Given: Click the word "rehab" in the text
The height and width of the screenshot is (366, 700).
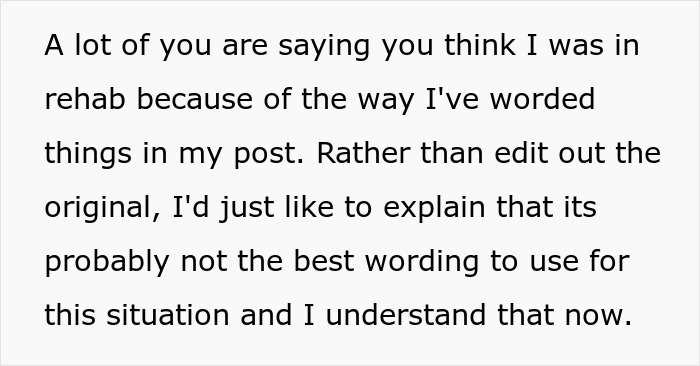Looking at the screenshot, I should pyautogui.click(x=85, y=99).
